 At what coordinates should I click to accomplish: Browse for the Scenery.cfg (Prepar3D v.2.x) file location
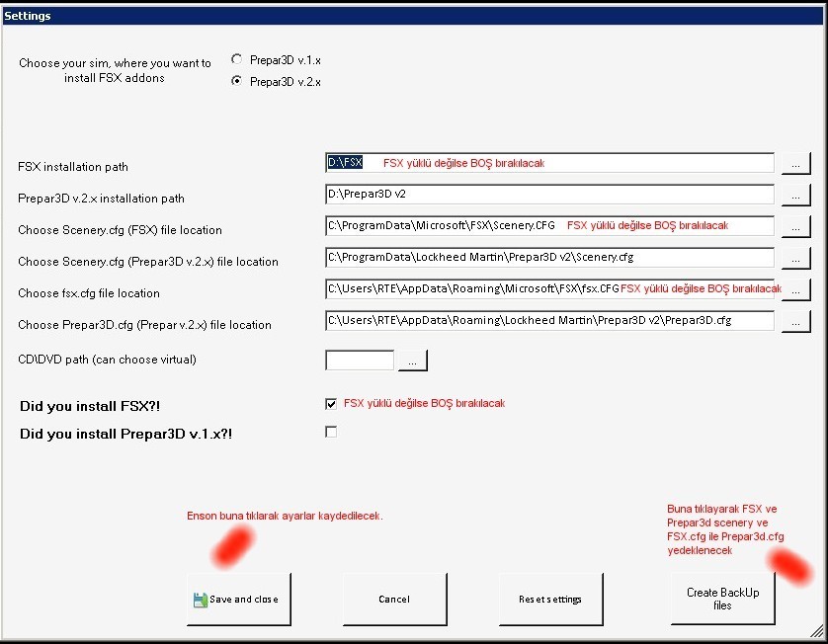pos(795,258)
